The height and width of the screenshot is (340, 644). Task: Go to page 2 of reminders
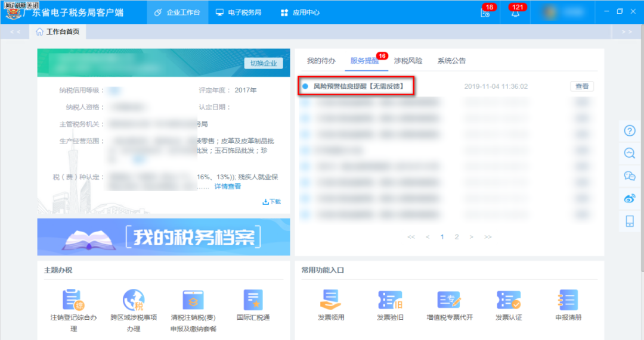tap(457, 236)
